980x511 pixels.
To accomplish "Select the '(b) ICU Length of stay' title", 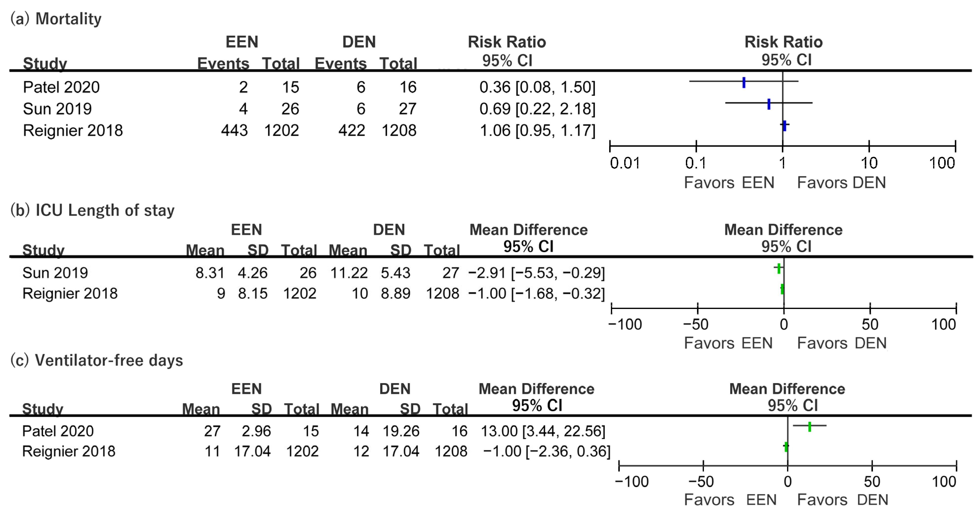I will coord(93,210).
